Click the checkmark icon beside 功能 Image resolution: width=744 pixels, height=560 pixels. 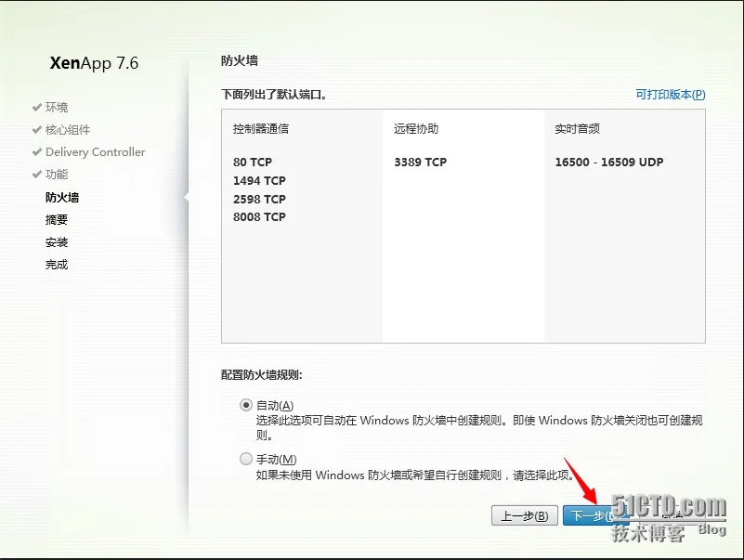(x=37, y=175)
